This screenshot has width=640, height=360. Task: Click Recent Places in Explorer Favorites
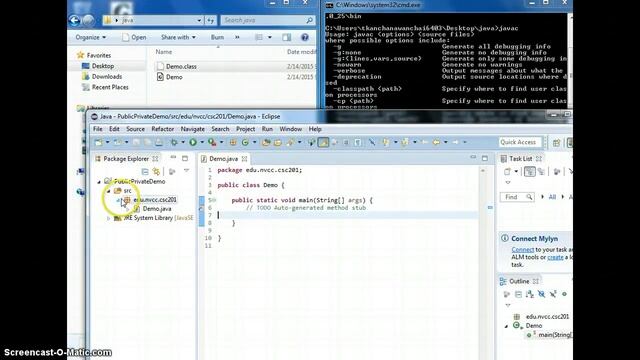(110, 87)
